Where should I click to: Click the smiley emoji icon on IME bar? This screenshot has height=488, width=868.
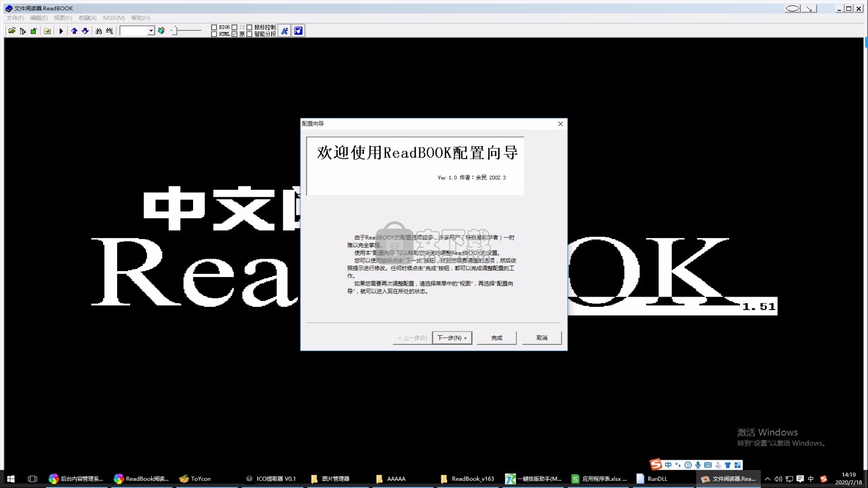[x=688, y=465]
